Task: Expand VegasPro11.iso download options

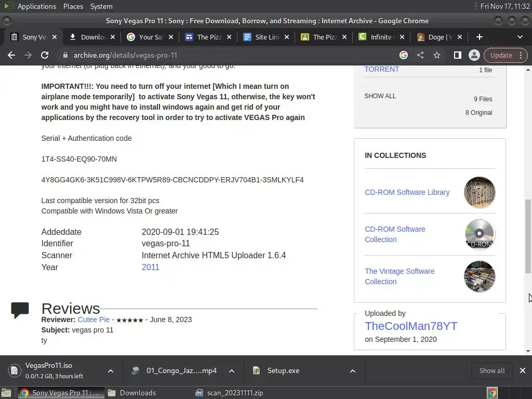Action: [111, 371]
